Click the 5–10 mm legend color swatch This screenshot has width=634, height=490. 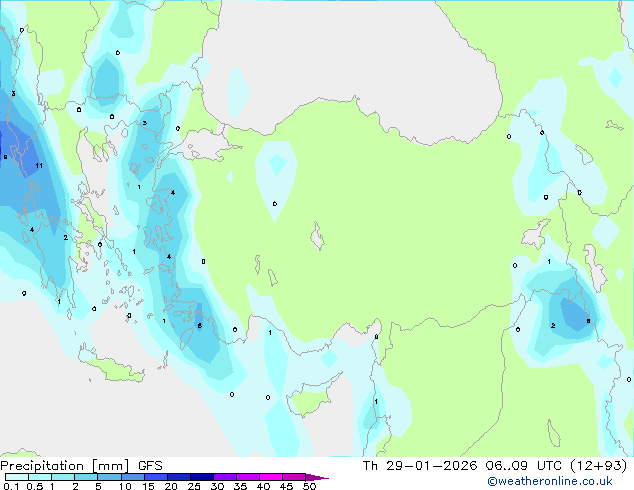click(109, 477)
